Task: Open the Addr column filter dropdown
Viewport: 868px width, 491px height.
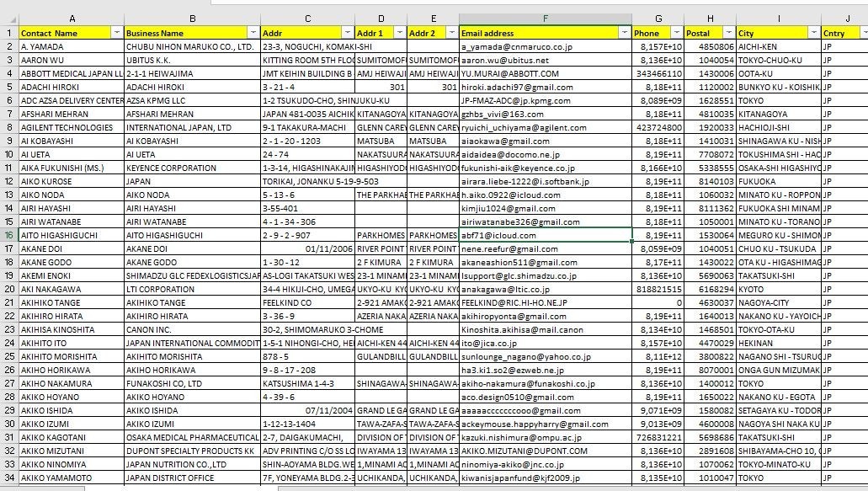Action: tap(347, 33)
